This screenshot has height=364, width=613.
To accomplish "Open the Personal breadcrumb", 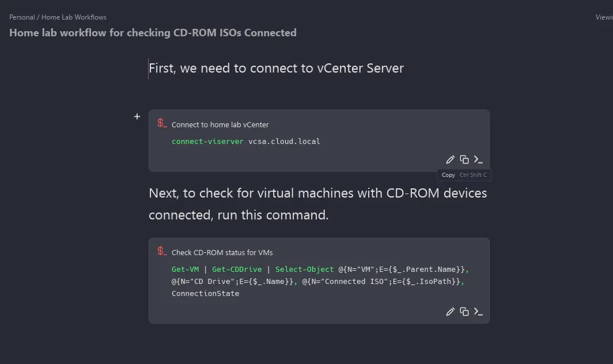I will click(x=22, y=17).
